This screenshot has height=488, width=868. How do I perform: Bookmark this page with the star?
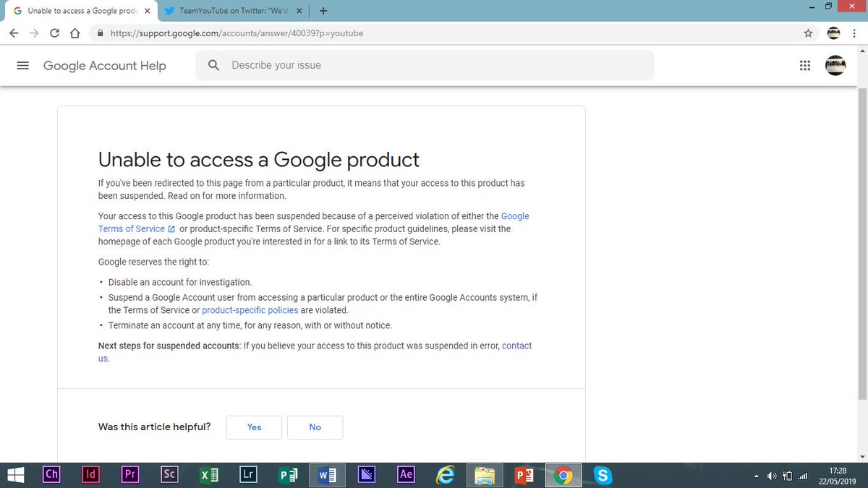point(808,33)
